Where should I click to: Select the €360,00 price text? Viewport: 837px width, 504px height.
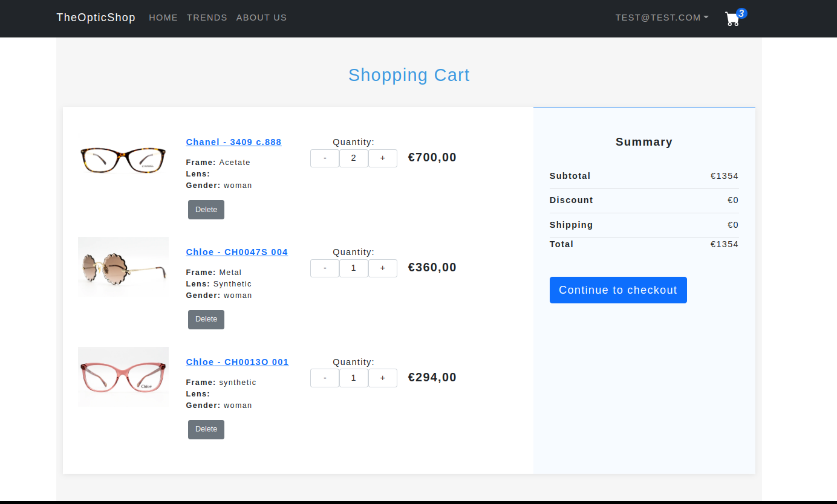(x=432, y=268)
